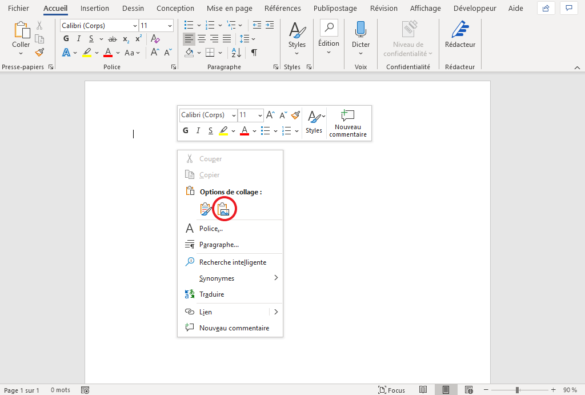Toggle bold G button in ribbon

pyautogui.click(x=66, y=39)
